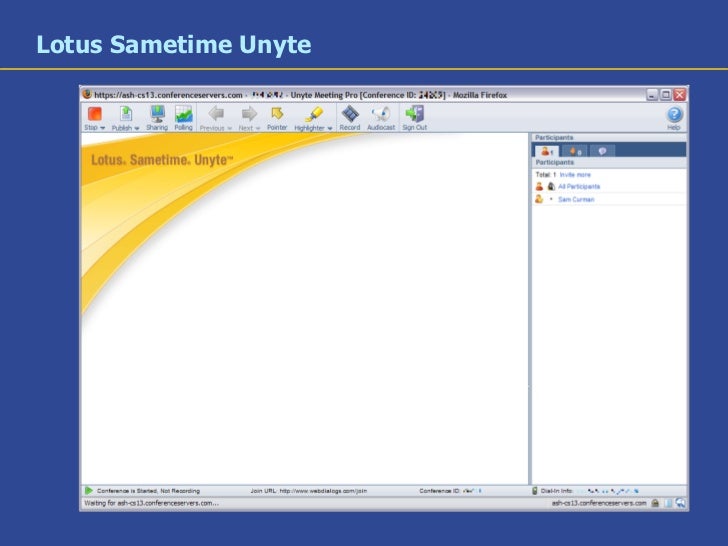Click the Record film icon

point(350,114)
